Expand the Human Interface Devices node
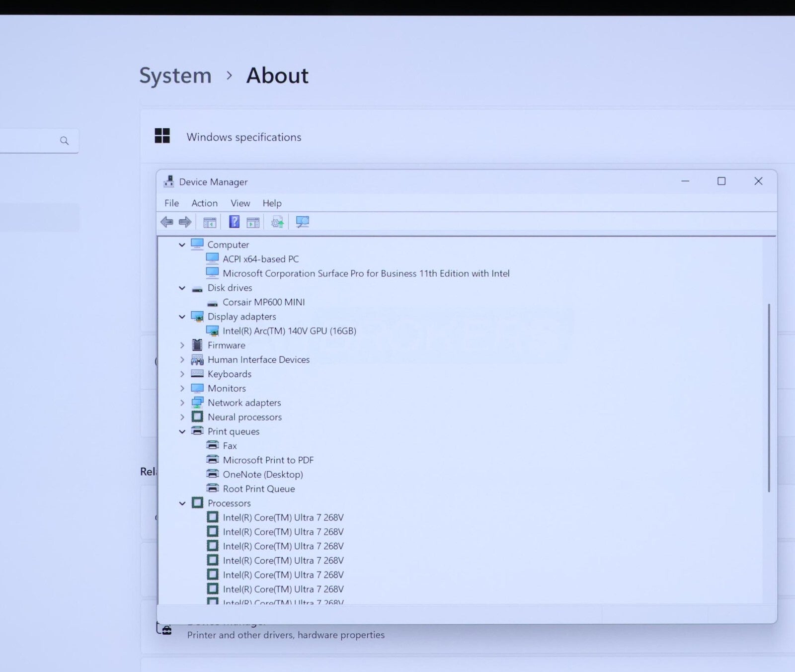 (182, 359)
